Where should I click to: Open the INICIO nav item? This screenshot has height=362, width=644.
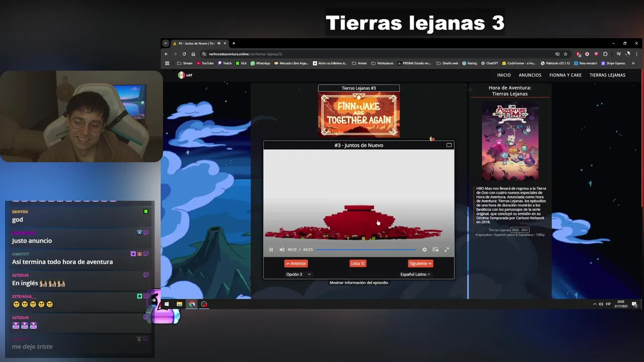tap(504, 75)
